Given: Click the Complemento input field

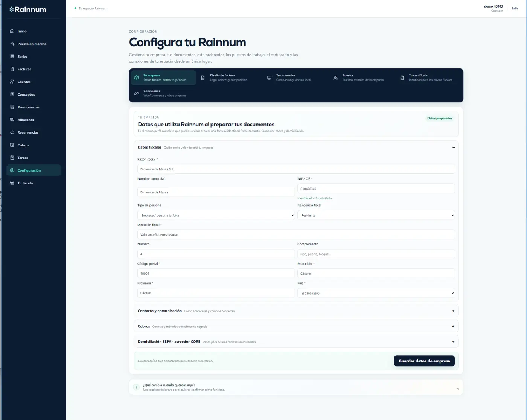Looking at the screenshot, I should [376, 254].
